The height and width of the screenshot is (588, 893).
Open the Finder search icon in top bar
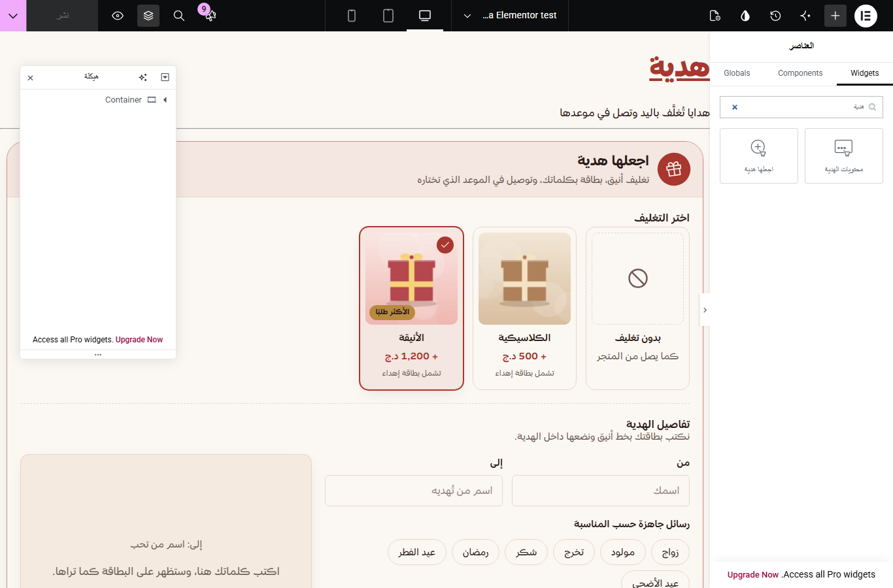pyautogui.click(x=179, y=16)
